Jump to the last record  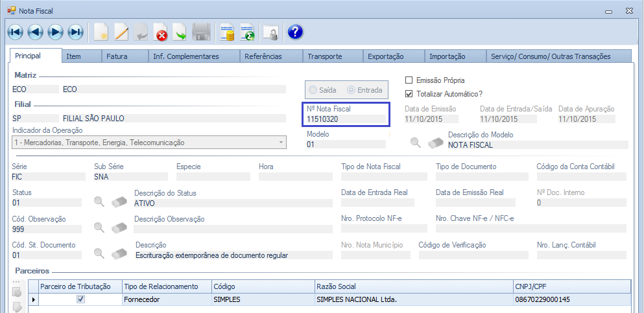pyautogui.click(x=76, y=32)
